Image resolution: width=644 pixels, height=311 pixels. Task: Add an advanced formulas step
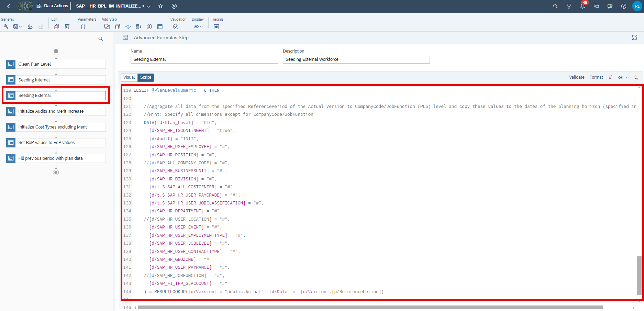point(160,27)
